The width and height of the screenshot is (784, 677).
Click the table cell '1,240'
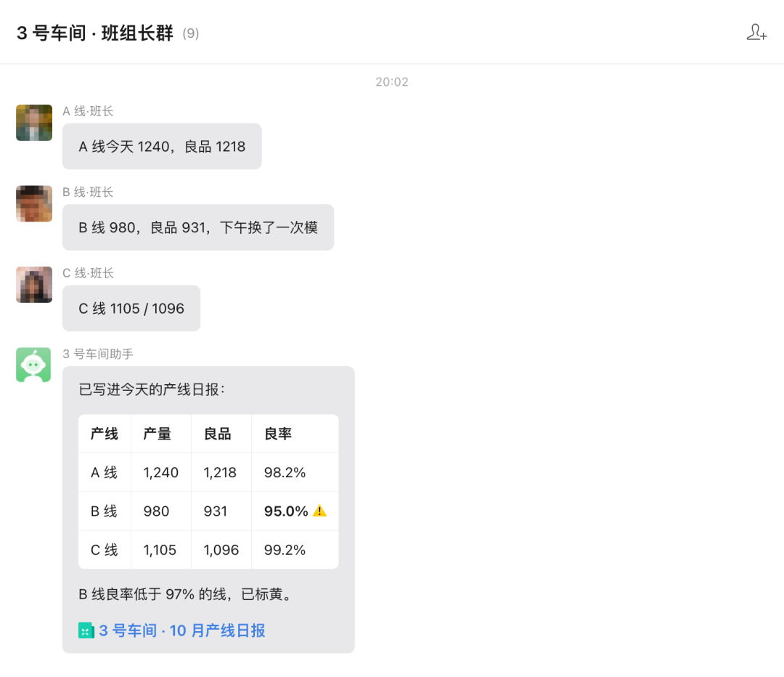pos(160,472)
